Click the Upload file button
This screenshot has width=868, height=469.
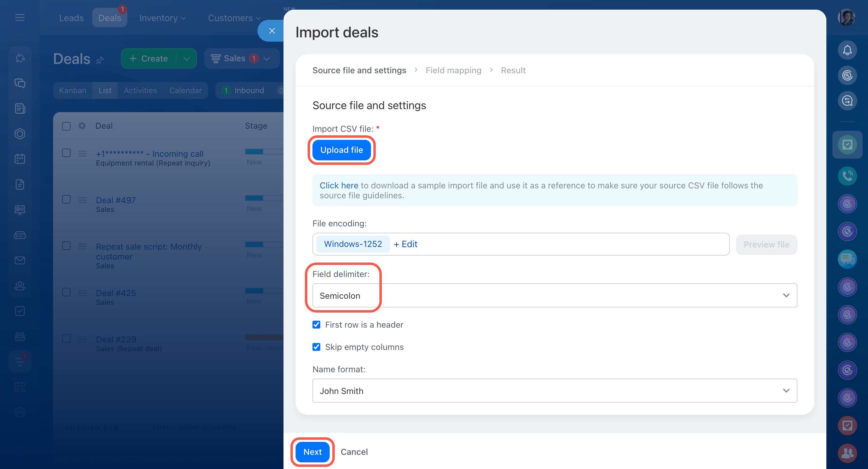point(341,150)
